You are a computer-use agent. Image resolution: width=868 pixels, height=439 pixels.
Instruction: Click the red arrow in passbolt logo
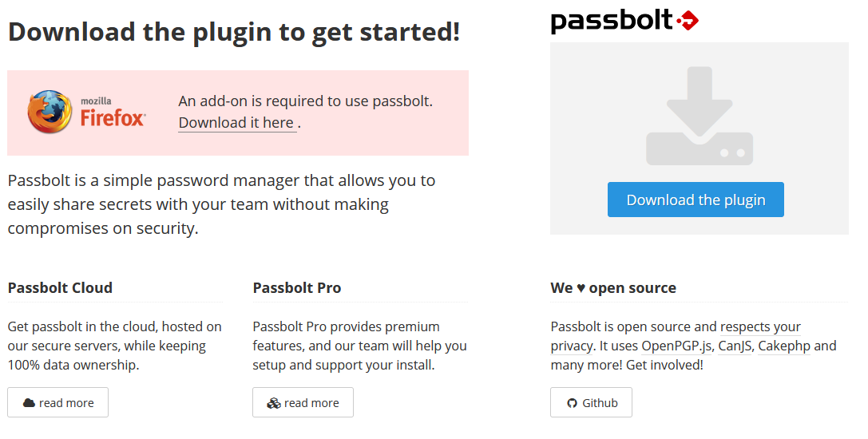[x=688, y=21]
